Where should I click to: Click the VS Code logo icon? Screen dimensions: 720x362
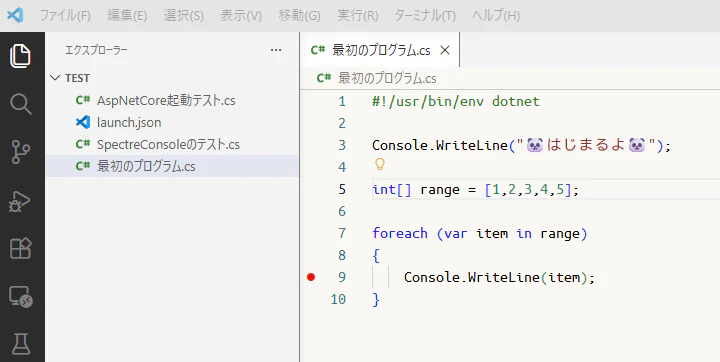[x=15, y=16]
